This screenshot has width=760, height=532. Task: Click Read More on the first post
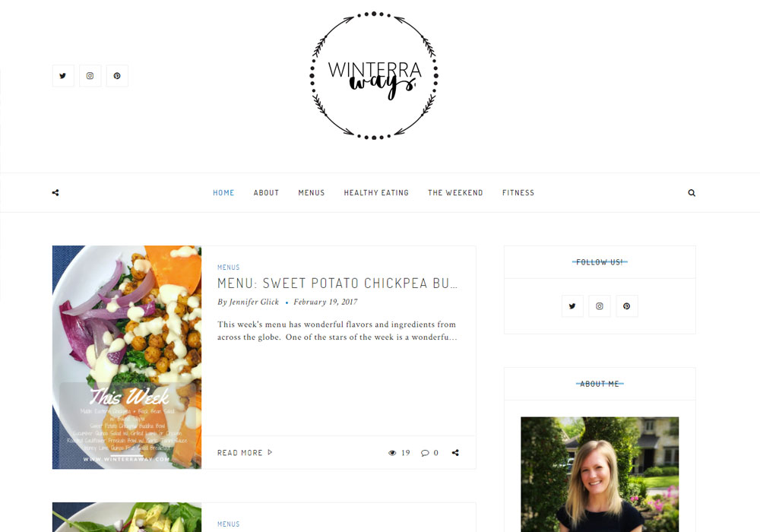(245, 452)
